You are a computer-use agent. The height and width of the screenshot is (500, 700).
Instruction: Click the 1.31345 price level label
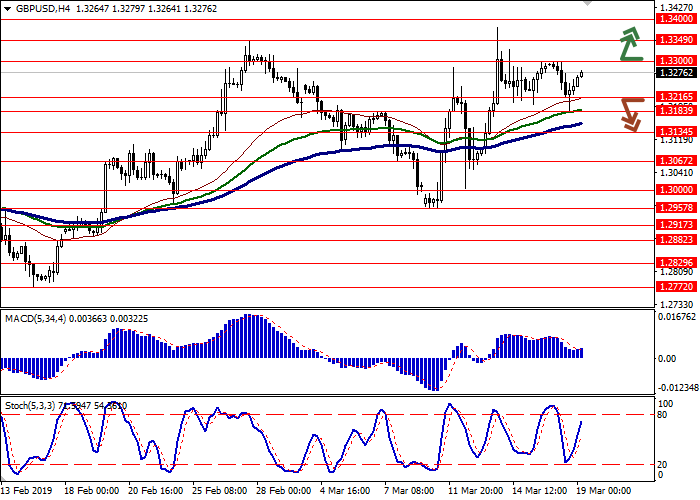(676, 132)
